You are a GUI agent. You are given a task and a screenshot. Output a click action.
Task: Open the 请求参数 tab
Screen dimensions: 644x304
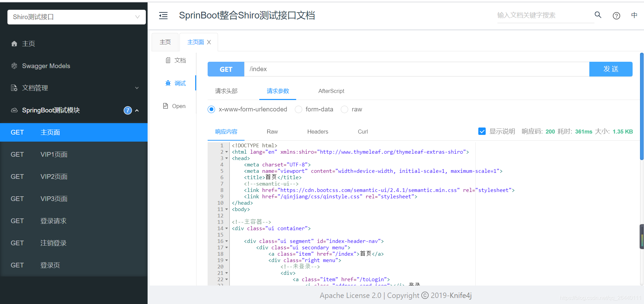278,91
